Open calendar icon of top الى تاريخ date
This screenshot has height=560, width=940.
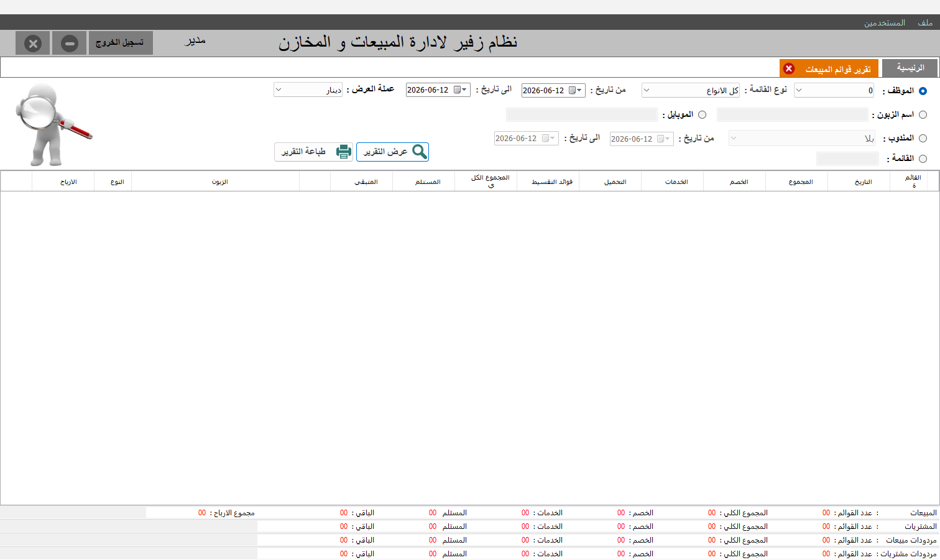(x=457, y=90)
